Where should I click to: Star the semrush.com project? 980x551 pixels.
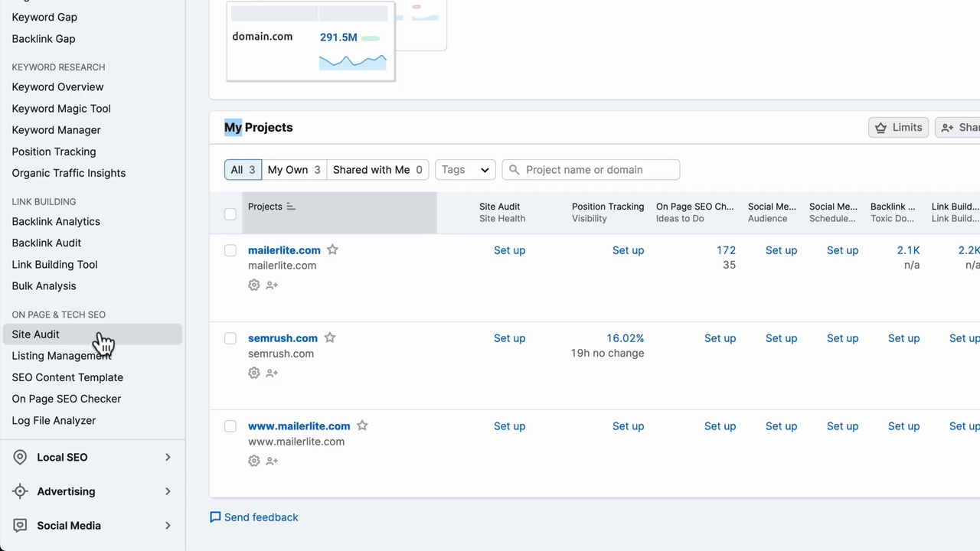point(330,337)
